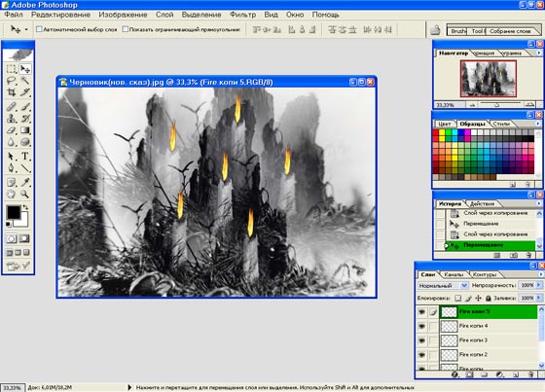Select the Slice tool
Image resolution: width=545 pixels, height=392 pixels.
click(25, 92)
